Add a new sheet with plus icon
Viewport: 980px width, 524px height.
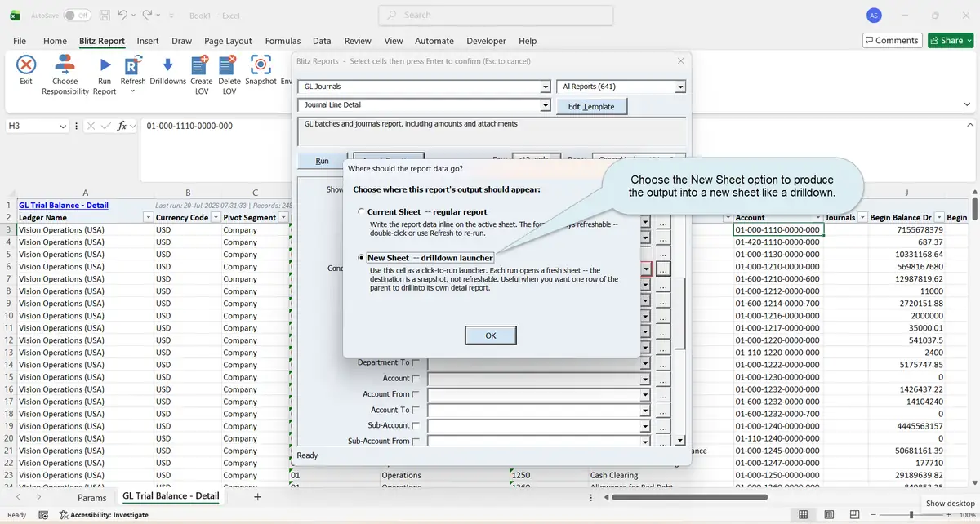click(257, 496)
